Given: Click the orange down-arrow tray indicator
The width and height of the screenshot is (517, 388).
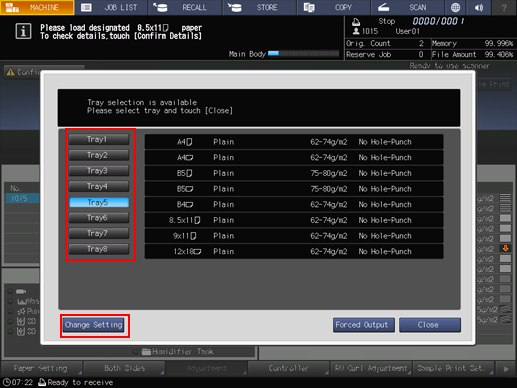Looking at the screenshot, I should 505,248.
